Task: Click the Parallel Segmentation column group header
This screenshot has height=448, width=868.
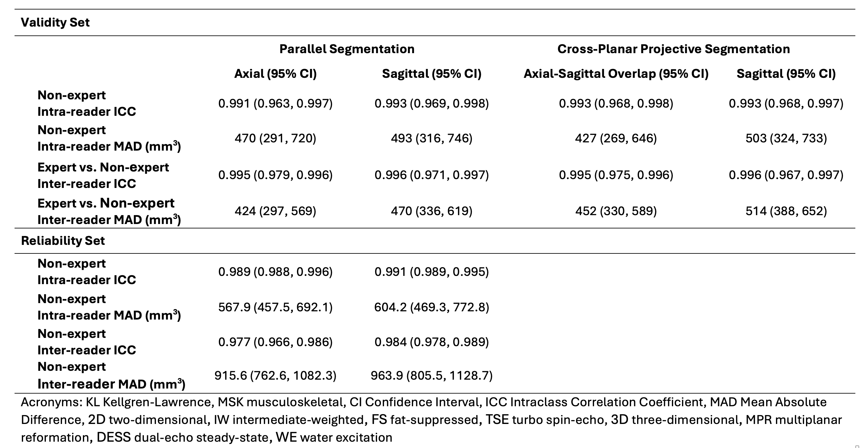Action: [x=347, y=49]
